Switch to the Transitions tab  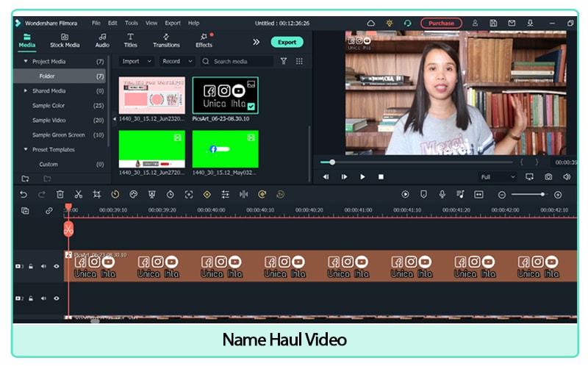tap(166, 40)
